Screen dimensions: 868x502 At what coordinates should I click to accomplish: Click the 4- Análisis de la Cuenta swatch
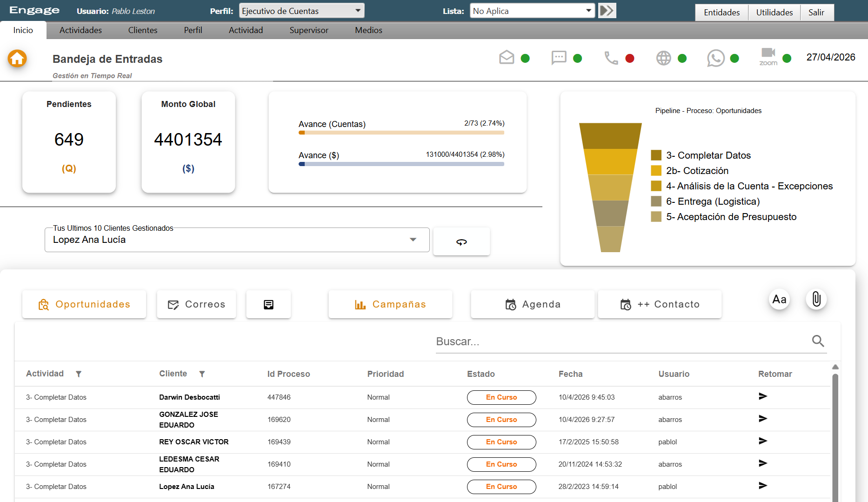click(x=656, y=186)
